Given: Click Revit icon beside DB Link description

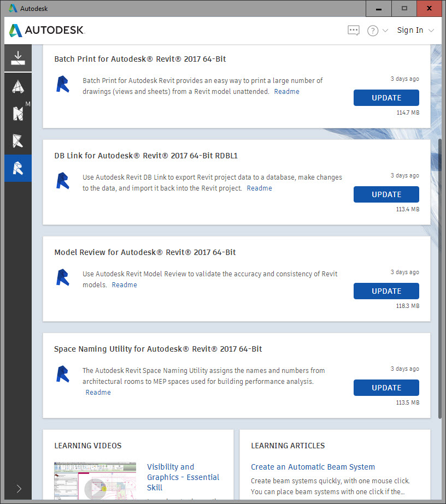Looking at the screenshot, I should (63, 181).
